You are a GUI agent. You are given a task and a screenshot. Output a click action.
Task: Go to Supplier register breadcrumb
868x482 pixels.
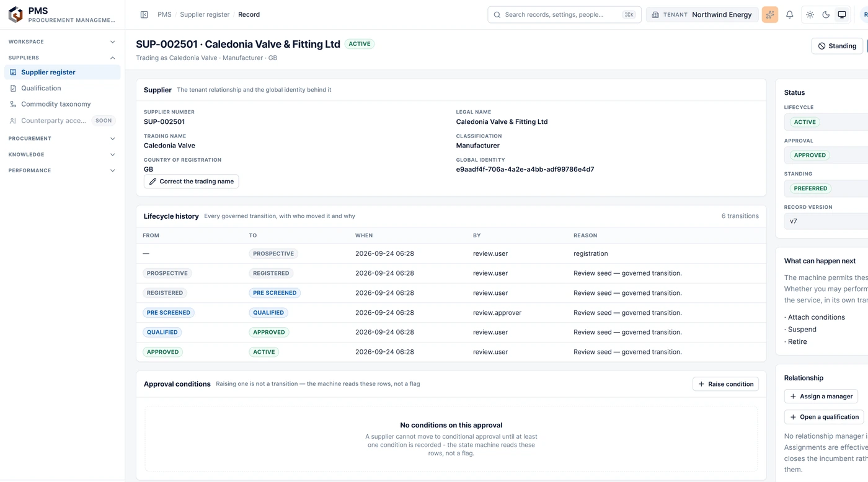tap(205, 14)
